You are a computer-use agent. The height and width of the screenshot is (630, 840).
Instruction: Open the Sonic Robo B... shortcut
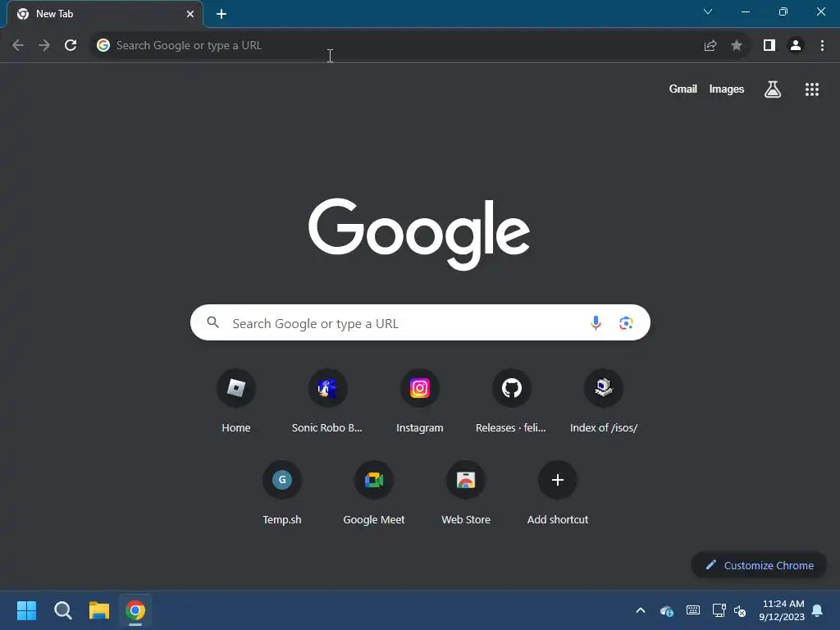click(x=327, y=400)
